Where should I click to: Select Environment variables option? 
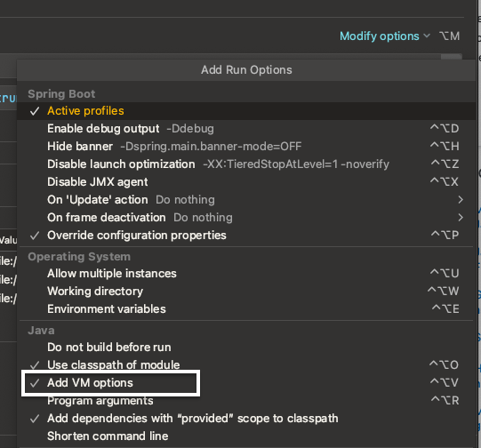point(246,309)
